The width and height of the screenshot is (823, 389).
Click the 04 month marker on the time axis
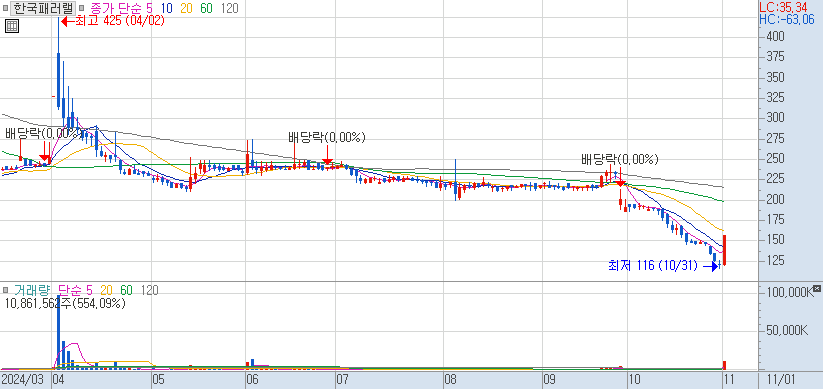58,379
